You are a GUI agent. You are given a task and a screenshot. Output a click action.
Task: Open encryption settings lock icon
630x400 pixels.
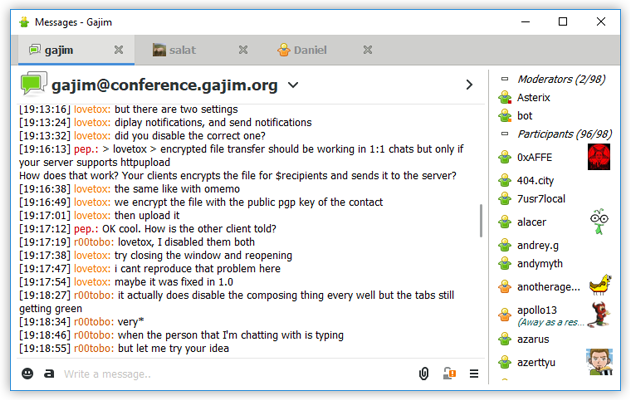coord(449,373)
